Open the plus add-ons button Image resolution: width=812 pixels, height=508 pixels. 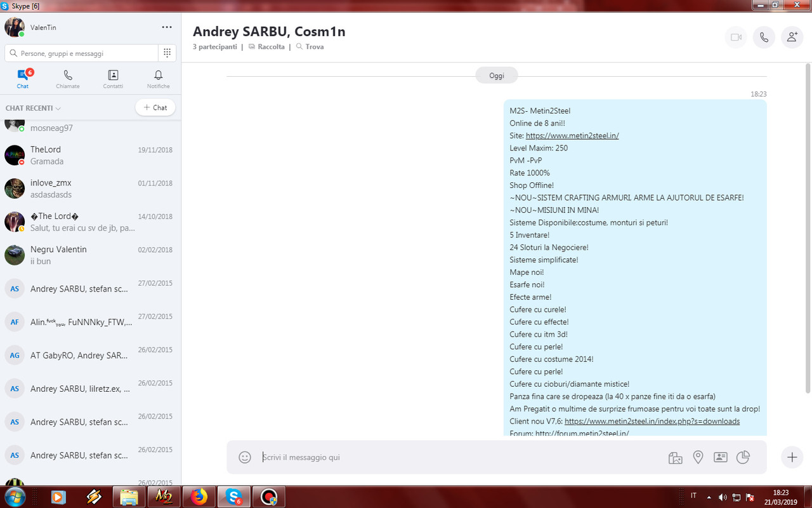pos(792,457)
